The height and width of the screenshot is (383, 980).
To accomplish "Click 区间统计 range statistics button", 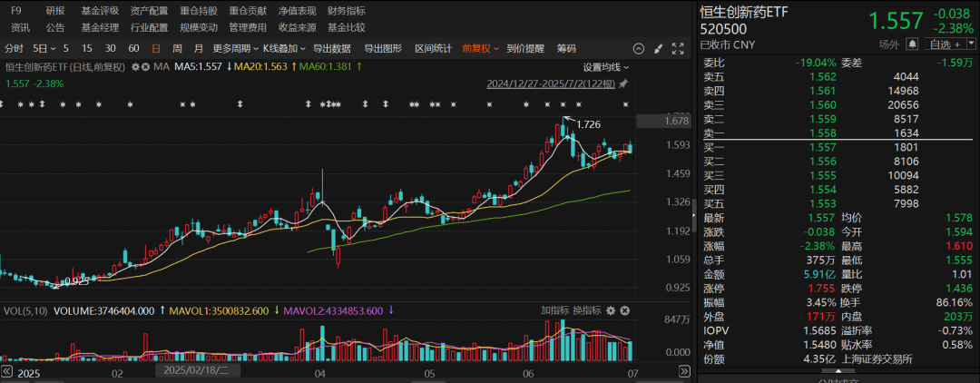I will [x=433, y=49].
